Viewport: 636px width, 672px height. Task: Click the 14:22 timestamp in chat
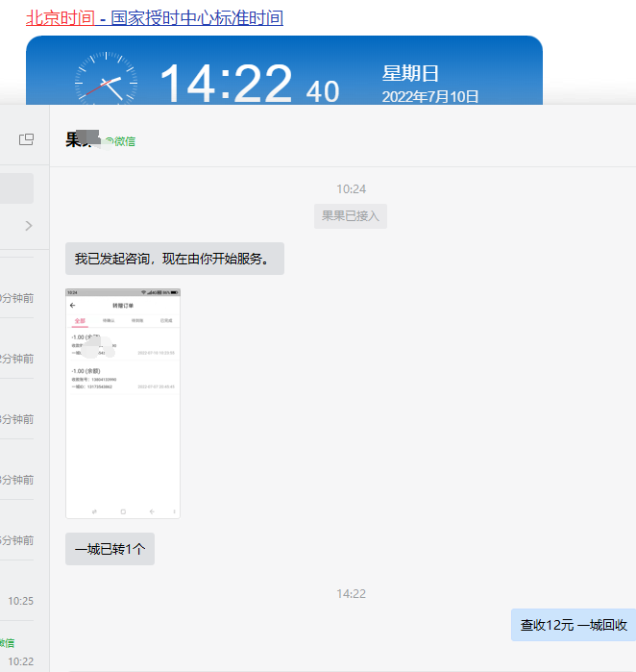tap(351, 593)
